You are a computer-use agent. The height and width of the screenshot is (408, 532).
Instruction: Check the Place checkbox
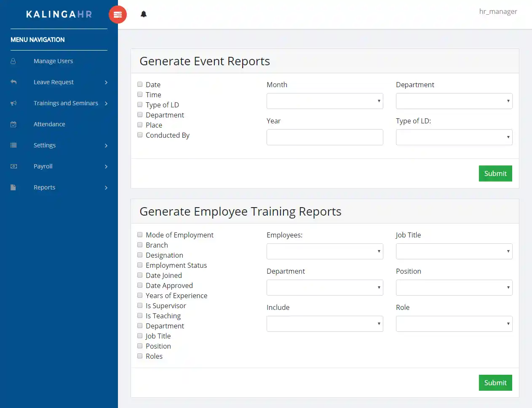[140, 125]
